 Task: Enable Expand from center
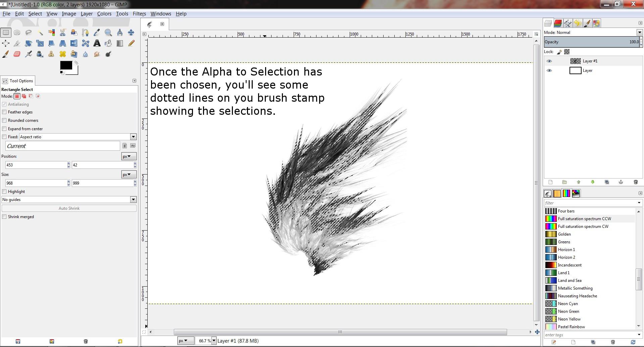point(4,129)
